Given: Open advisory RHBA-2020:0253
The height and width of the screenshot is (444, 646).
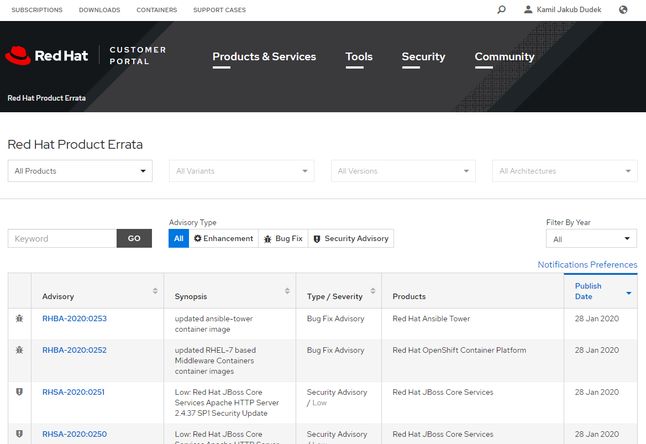Looking at the screenshot, I should [74, 318].
